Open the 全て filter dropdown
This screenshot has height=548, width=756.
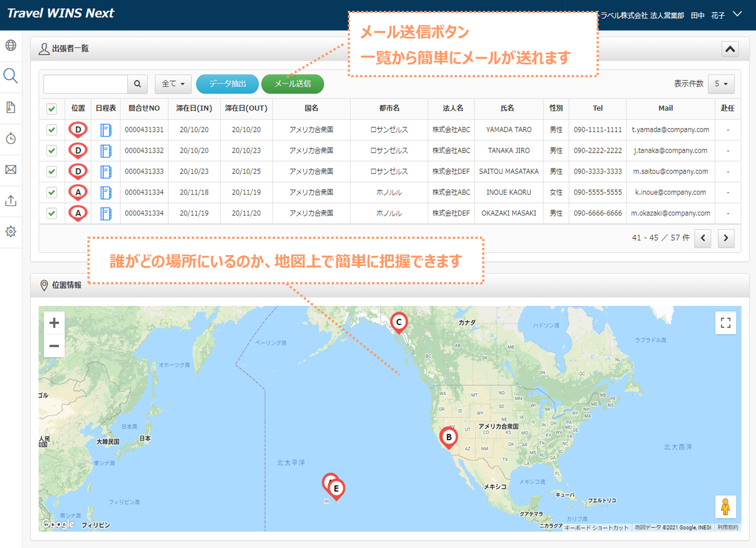[x=173, y=84]
